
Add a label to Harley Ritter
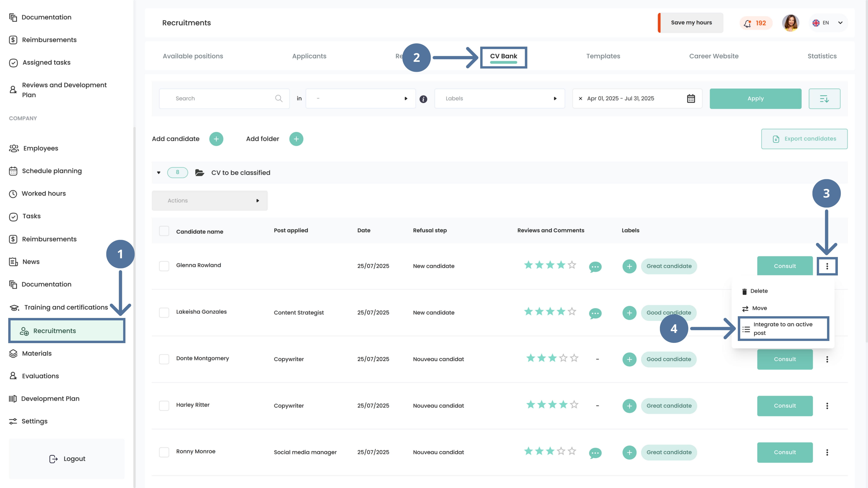click(x=629, y=406)
